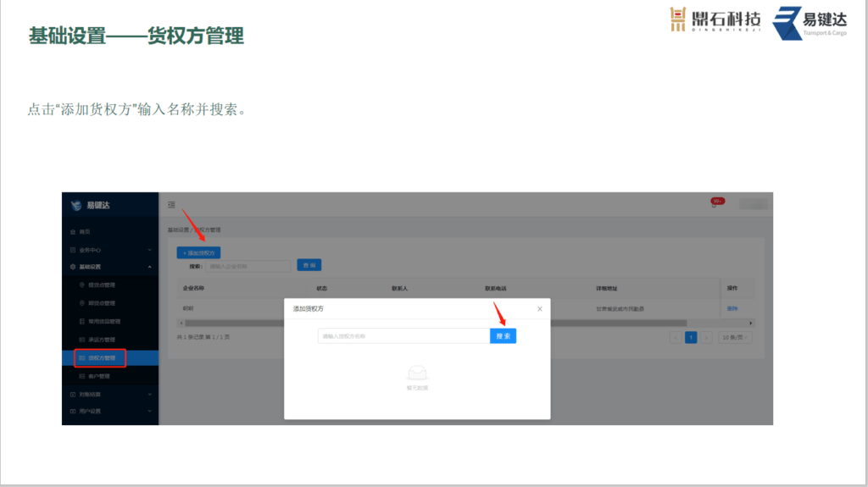Click the table's horizontal scrollbar right arrow
The width and height of the screenshot is (868, 487).
751,324
